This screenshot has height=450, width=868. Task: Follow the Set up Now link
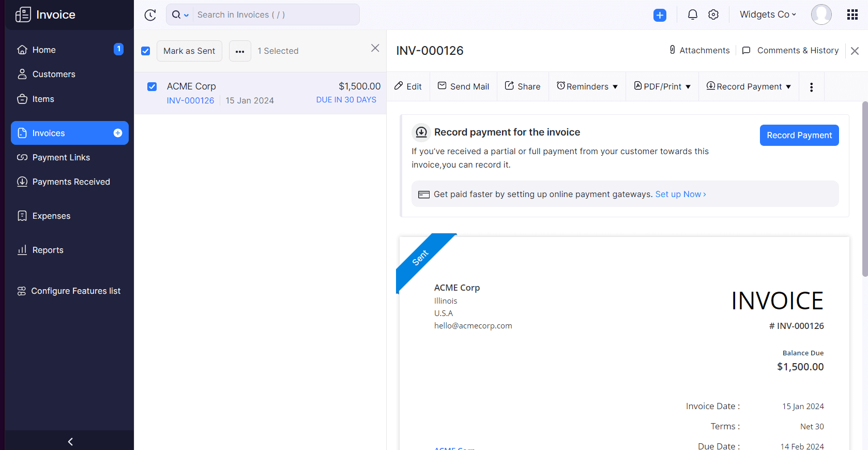[x=680, y=194]
